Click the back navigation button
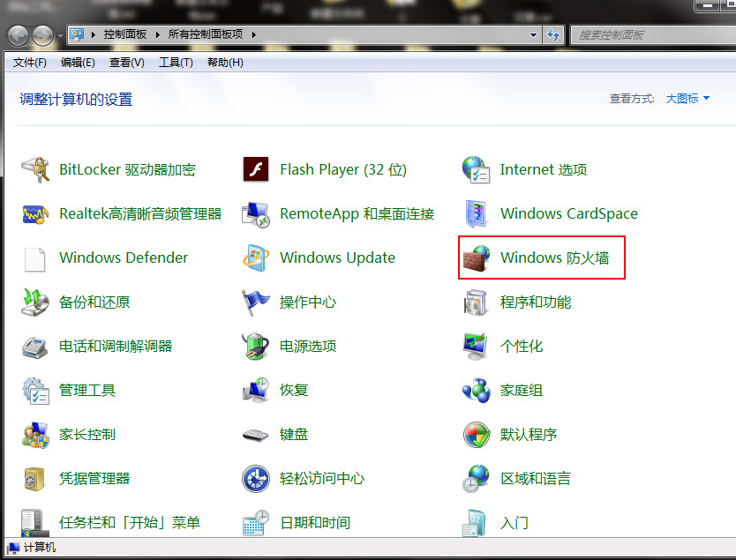The image size is (736, 560). tap(19, 34)
